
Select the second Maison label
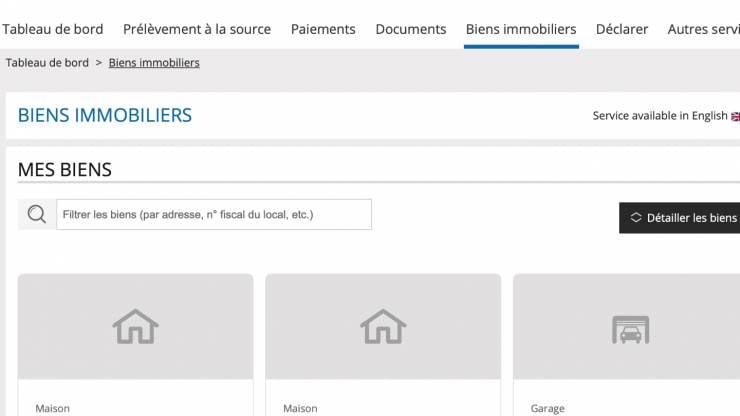(300, 408)
